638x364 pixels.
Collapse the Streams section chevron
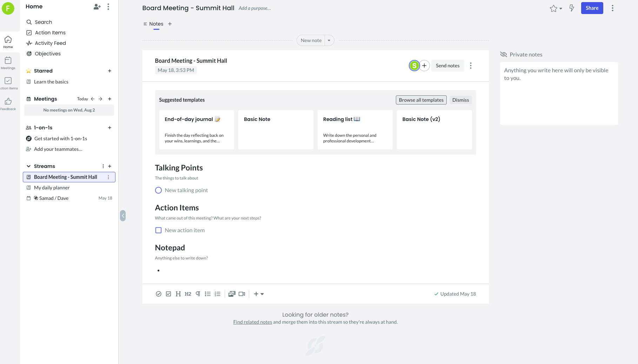point(28,166)
